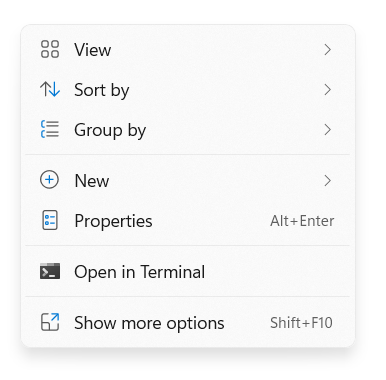The width and height of the screenshot is (386, 380).
Task: Choose Open in Terminal
Action: pos(188,271)
